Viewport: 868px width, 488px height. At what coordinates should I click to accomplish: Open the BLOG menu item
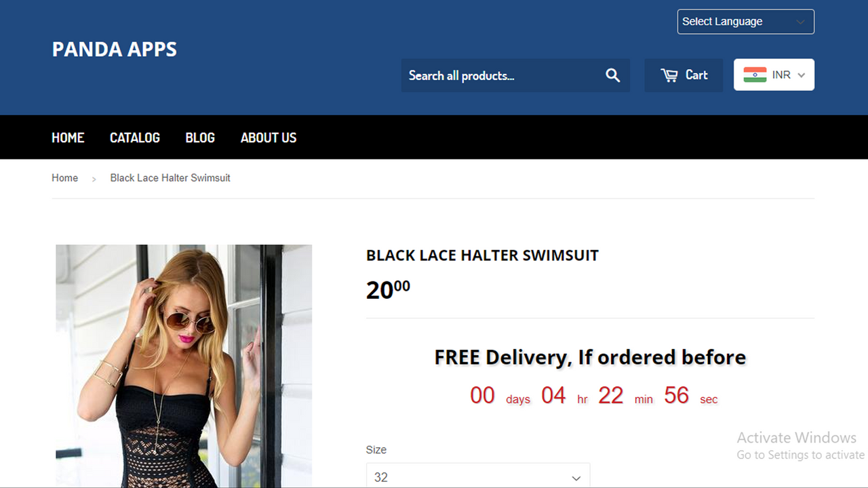pos(200,138)
